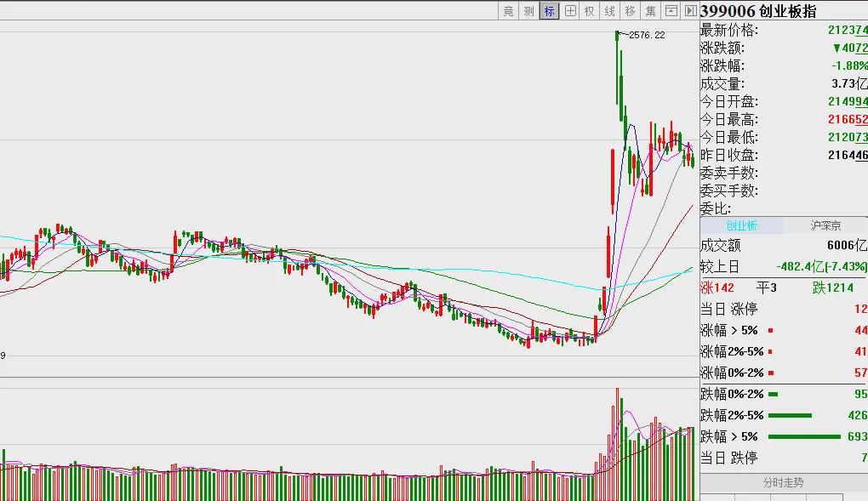Screen dimensions: 868x501
Task: Hide the side panel with the right-arrow icon
Action: point(690,11)
